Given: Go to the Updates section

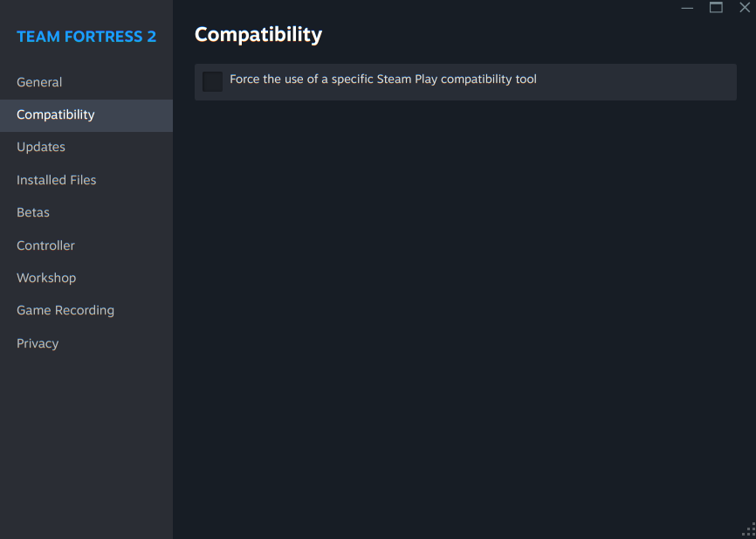Looking at the screenshot, I should (41, 147).
